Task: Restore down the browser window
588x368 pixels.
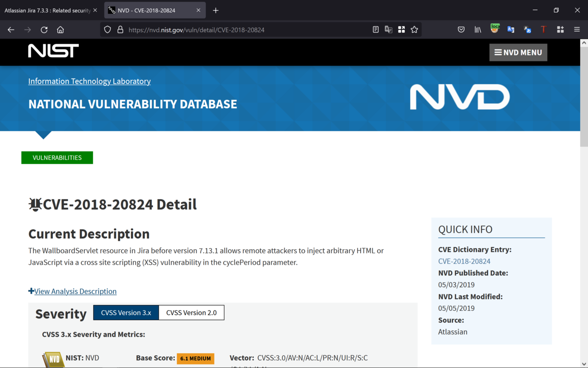Action: pyautogui.click(x=556, y=10)
